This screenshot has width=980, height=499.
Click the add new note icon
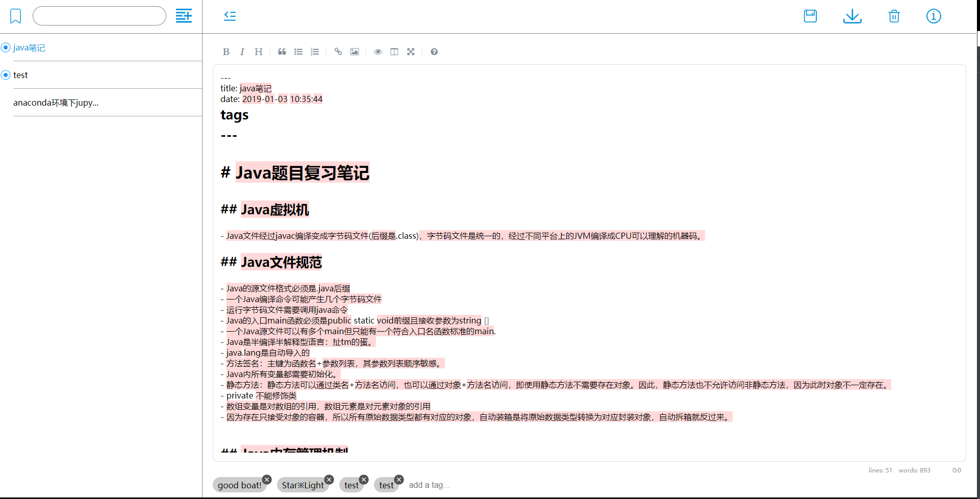coord(184,16)
